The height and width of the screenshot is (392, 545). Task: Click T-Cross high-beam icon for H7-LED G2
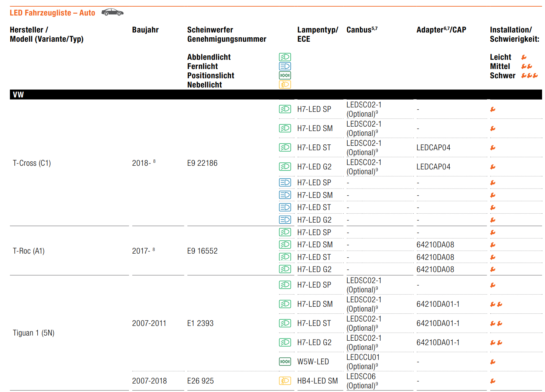(285, 220)
